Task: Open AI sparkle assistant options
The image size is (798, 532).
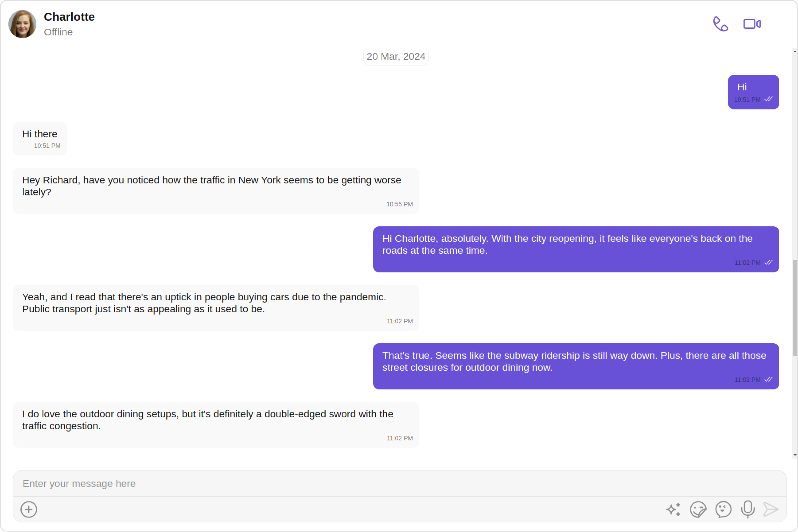Action: (x=673, y=509)
